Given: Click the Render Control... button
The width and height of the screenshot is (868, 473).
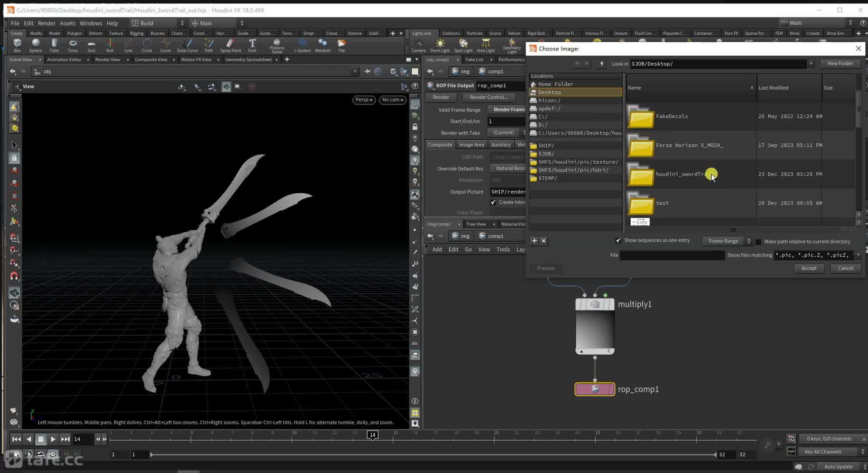Looking at the screenshot, I should click(x=489, y=97).
